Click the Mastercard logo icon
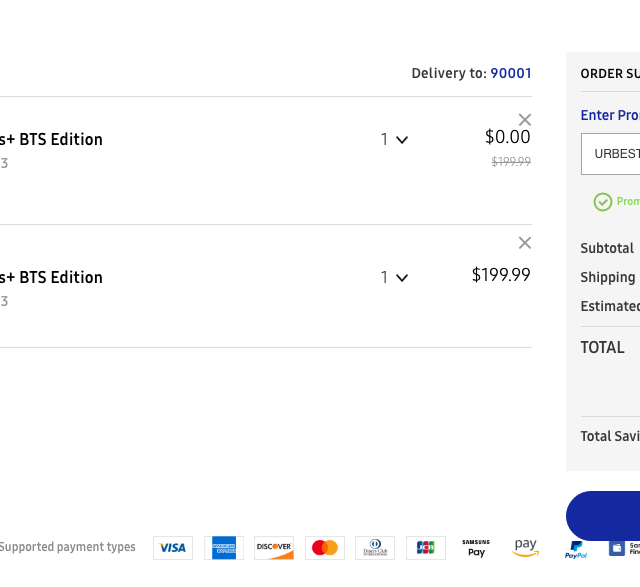This screenshot has width=640, height=587. click(325, 548)
